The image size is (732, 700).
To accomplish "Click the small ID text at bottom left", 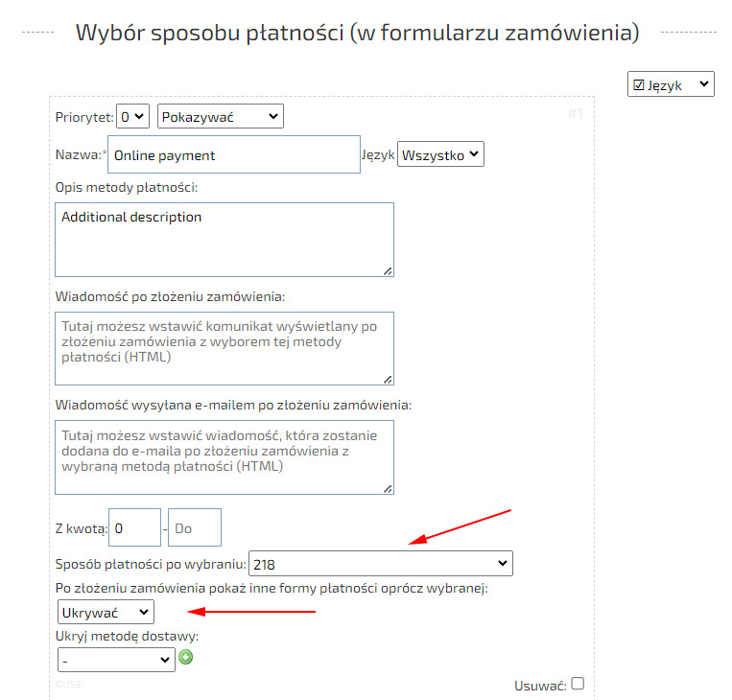I will pyautogui.click(x=66, y=684).
